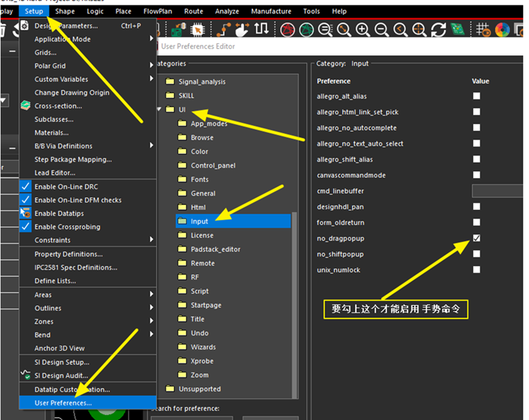The height and width of the screenshot is (420, 529).
Task: Refresh the display with circular arrows
Action: pyautogui.click(x=438, y=30)
